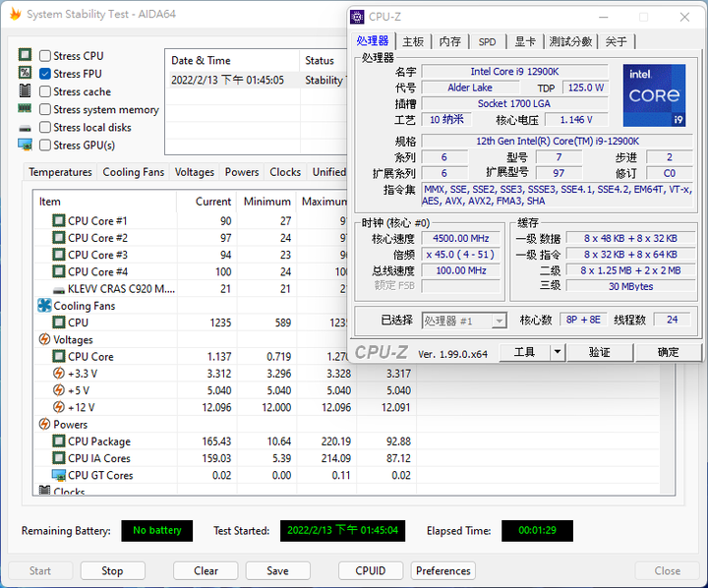This screenshot has height=588, width=708.
Task: Switch to the Voltages tab
Action: [x=194, y=172]
